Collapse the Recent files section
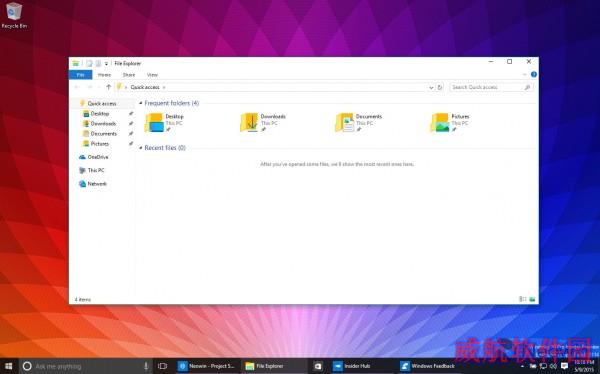 pos(140,148)
